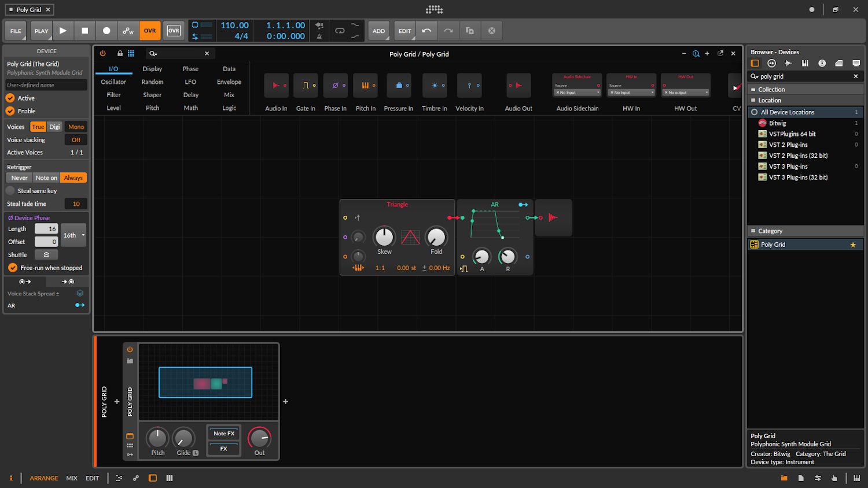Select the LFO module category
Viewport: 868px width, 488px height.
coord(191,82)
